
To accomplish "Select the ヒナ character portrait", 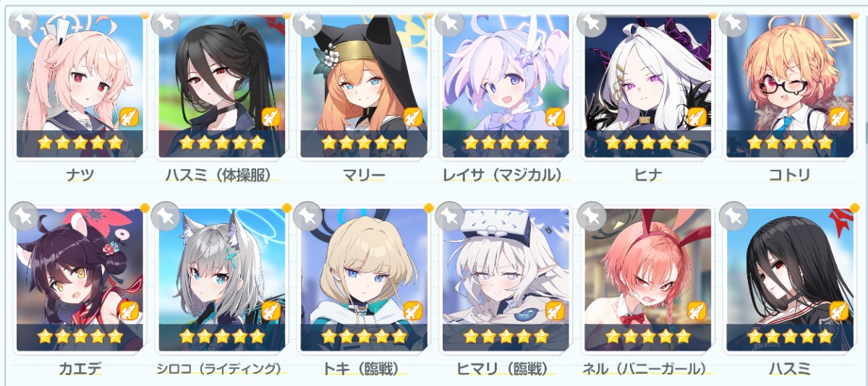I will [647, 86].
